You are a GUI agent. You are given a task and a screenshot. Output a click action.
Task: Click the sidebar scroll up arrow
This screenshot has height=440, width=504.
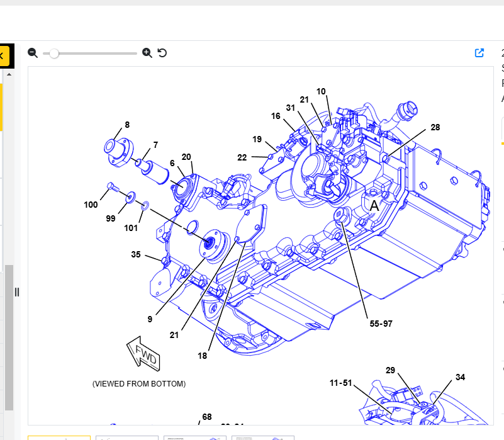coord(9,74)
